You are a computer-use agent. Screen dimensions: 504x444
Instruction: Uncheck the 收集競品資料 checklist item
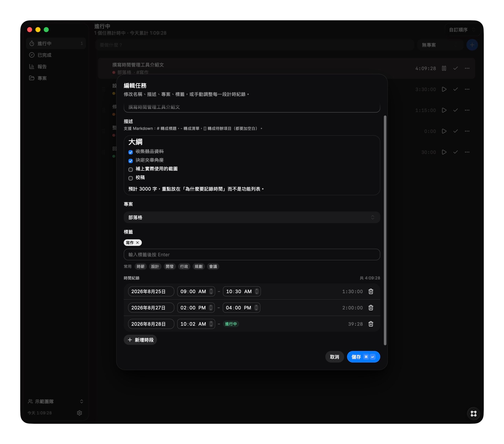click(x=131, y=152)
